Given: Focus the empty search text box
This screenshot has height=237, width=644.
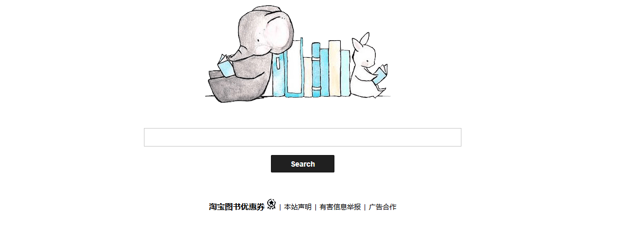Looking at the screenshot, I should [x=302, y=137].
